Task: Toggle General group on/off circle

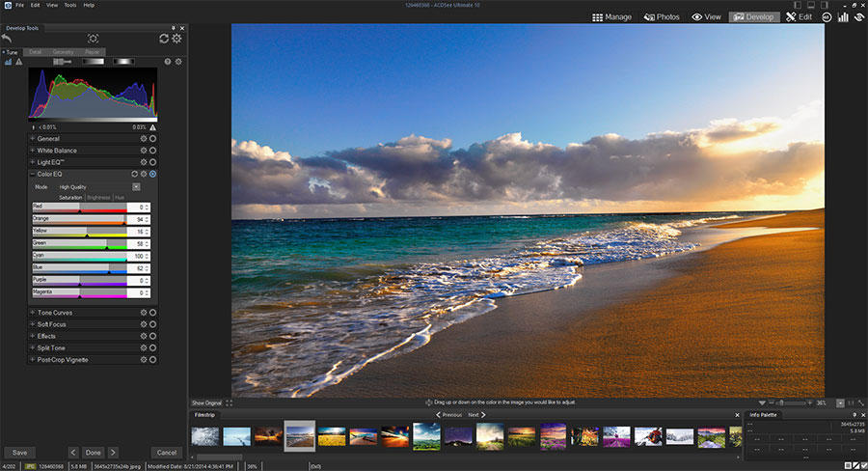Action: point(152,139)
